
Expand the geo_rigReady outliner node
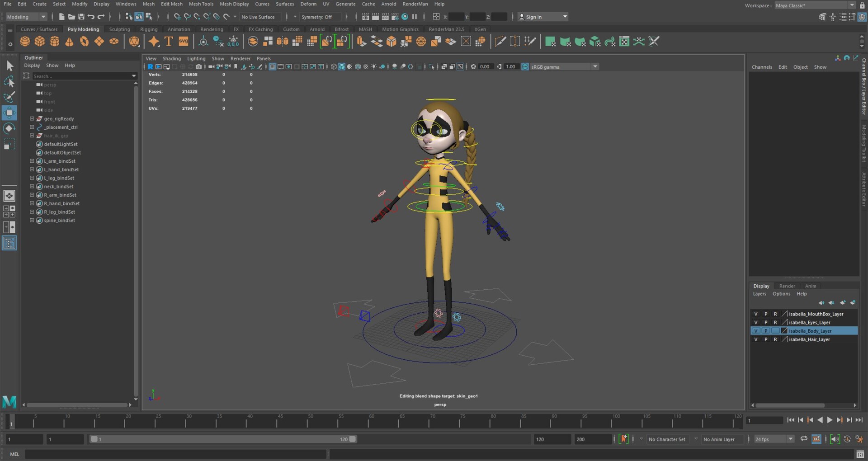tap(32, 118)
